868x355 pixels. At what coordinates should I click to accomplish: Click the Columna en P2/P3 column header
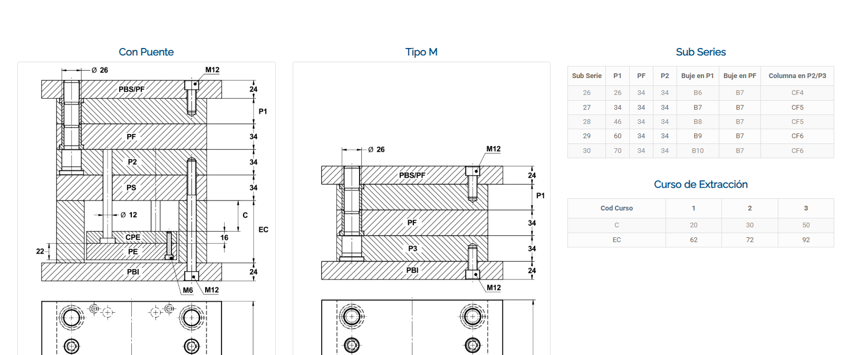coord(797,76)
